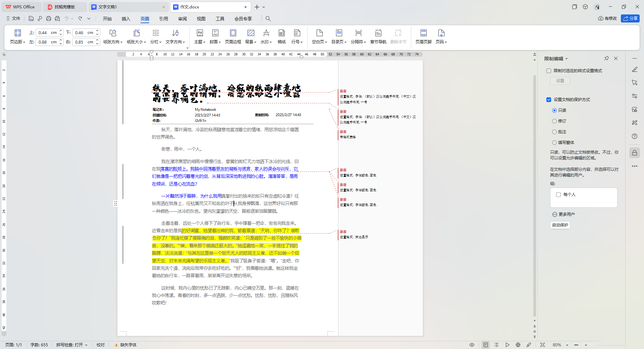Click the 启动保护 button
Image resolution: width=644 pixels, height=349 pixels.
pos(560,225)
